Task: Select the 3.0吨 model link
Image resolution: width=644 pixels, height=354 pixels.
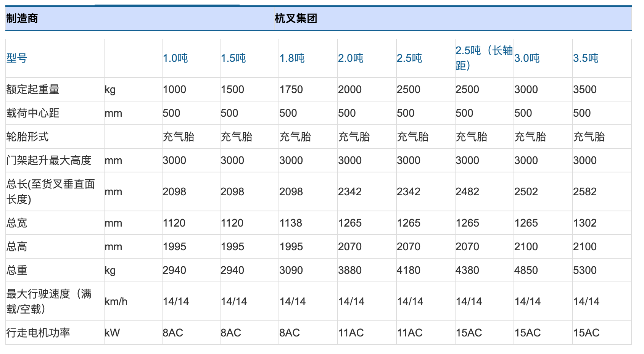Action: (x=526, y=58)
